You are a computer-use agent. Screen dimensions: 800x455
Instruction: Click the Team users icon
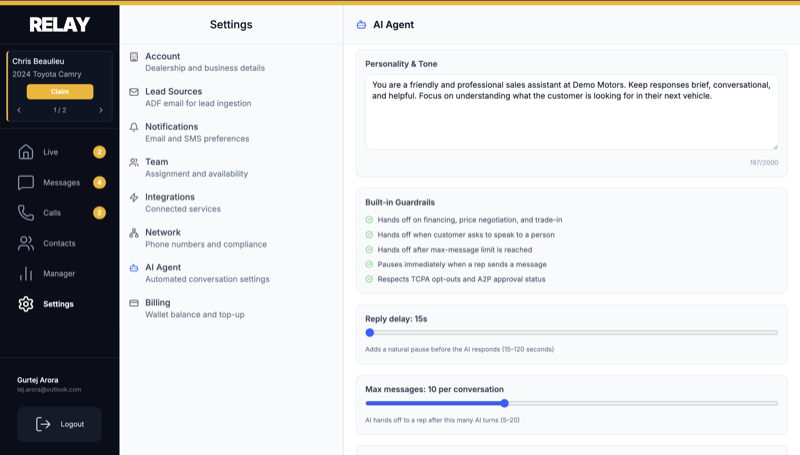tap(134, 162)
